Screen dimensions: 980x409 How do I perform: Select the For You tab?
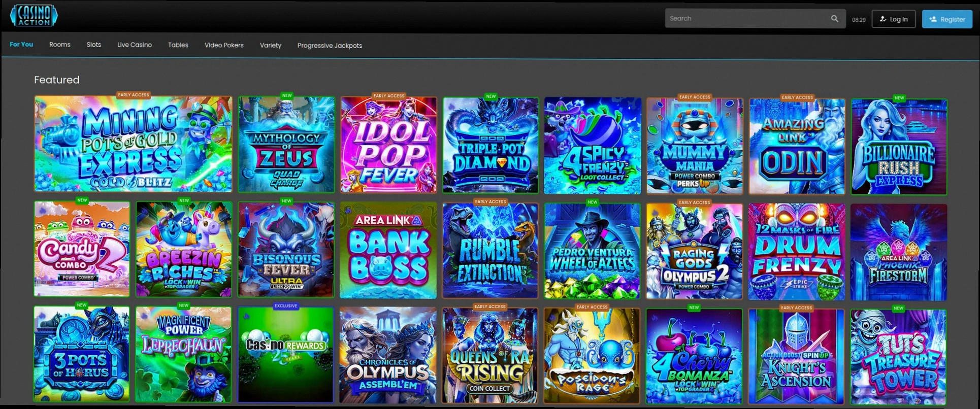[x=21, y=45]
